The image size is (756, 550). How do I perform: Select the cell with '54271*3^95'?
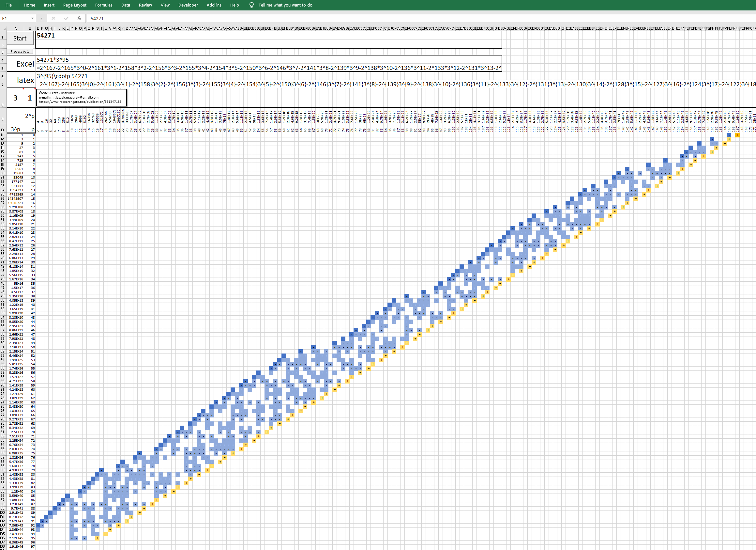(x=269, y=60)
